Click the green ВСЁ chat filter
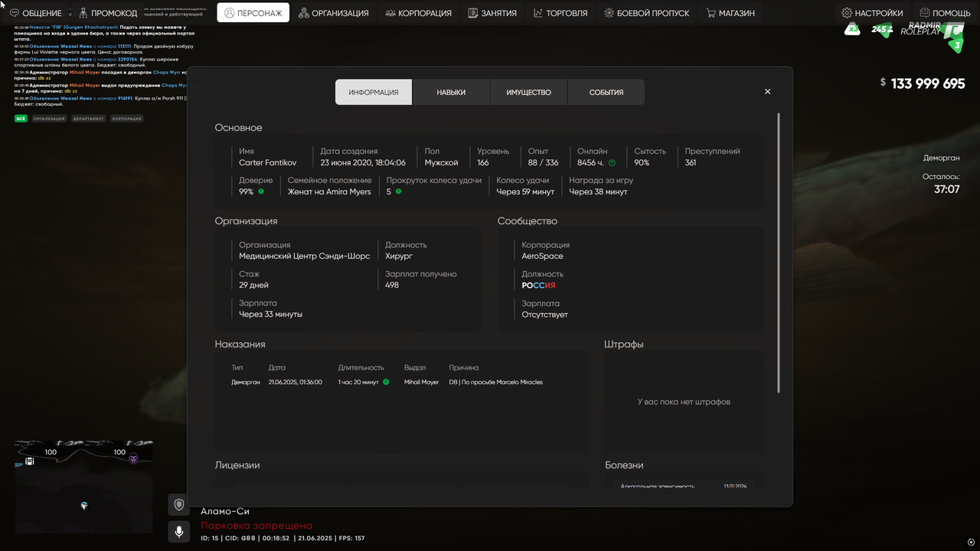Screen dimensions: 980x551 [x=21, y=119]
